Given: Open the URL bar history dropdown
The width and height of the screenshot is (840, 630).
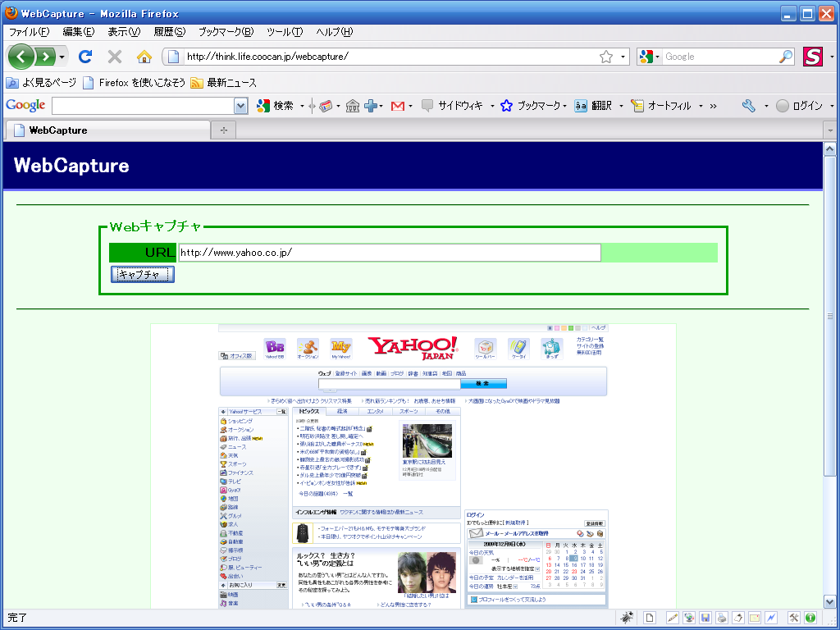Looking at the screenshot, I should [x=623, y=57].
